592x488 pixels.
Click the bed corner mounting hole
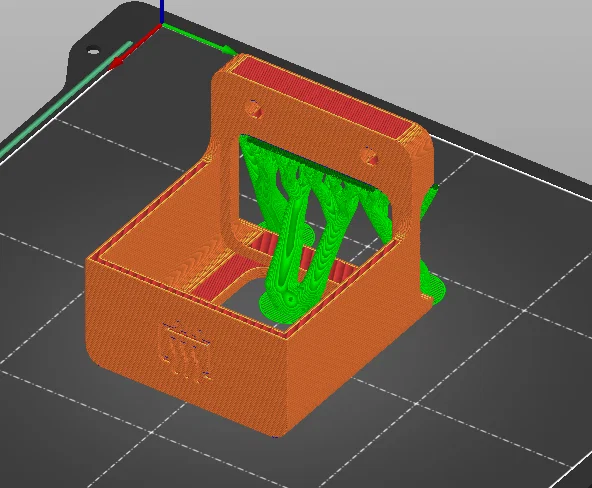click(93, 51)
